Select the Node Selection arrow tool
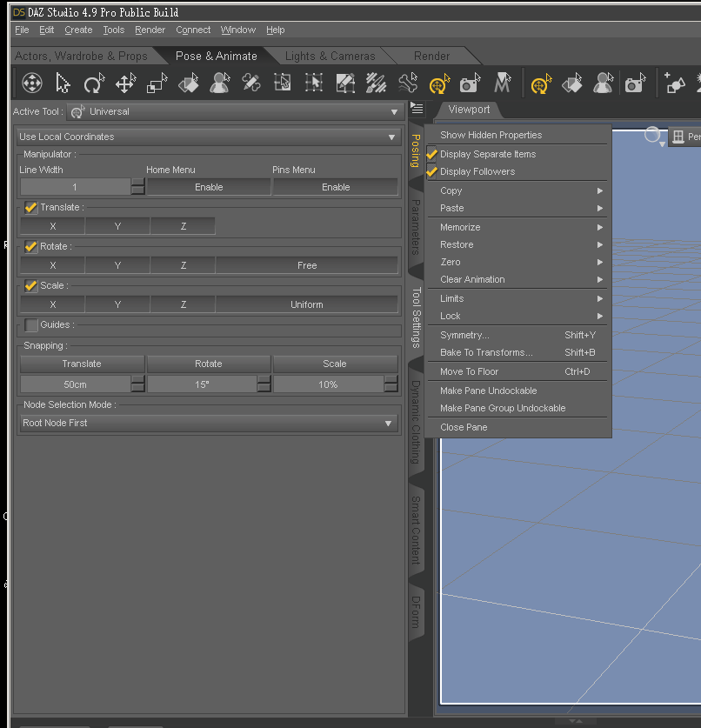The width and height of the screenshot is (701, 728). pyautogui.click(x=63, y=83)
